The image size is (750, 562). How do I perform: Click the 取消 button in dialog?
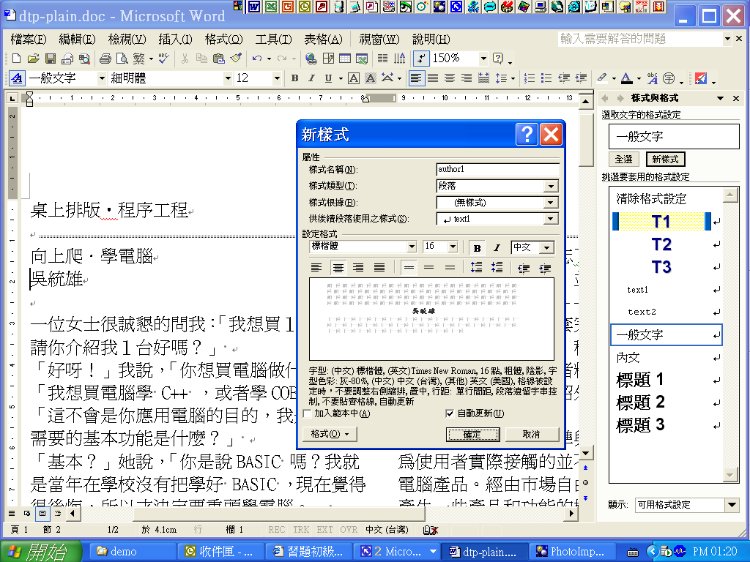(531, 434)
